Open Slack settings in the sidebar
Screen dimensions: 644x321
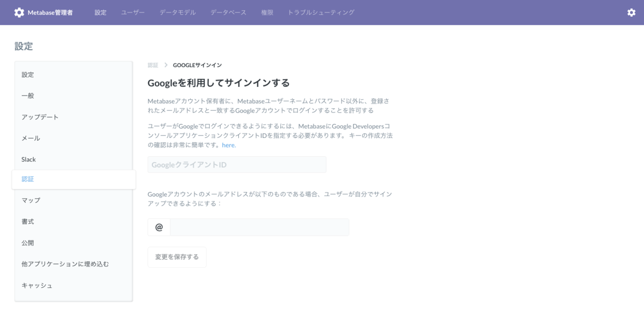[x=74, y=159]
